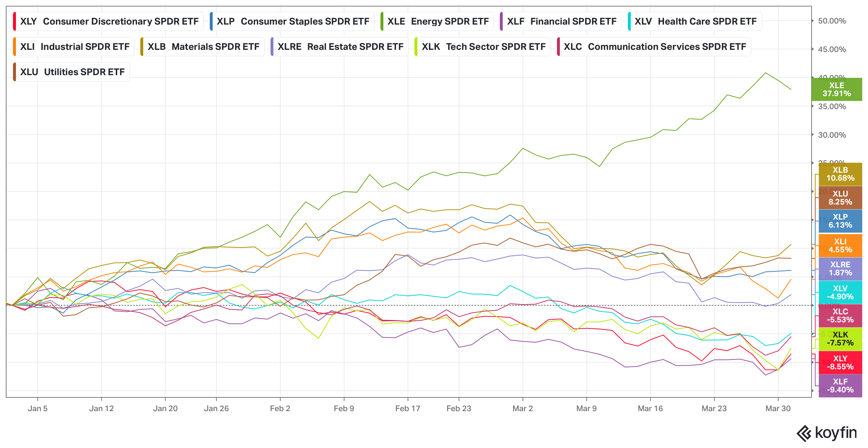Click the Mar 2 date axis marker
This screenshot has height=448, width=868.
pos(523,408)
